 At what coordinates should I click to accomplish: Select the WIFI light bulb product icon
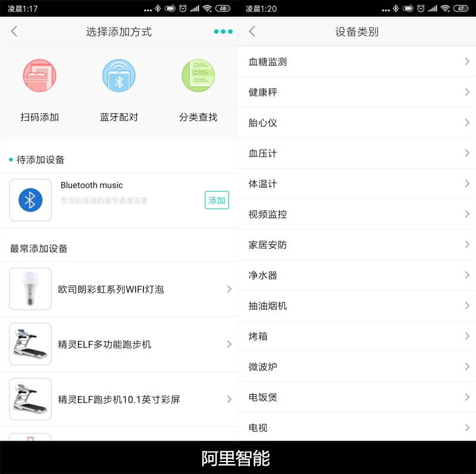(x=30, y=289)
